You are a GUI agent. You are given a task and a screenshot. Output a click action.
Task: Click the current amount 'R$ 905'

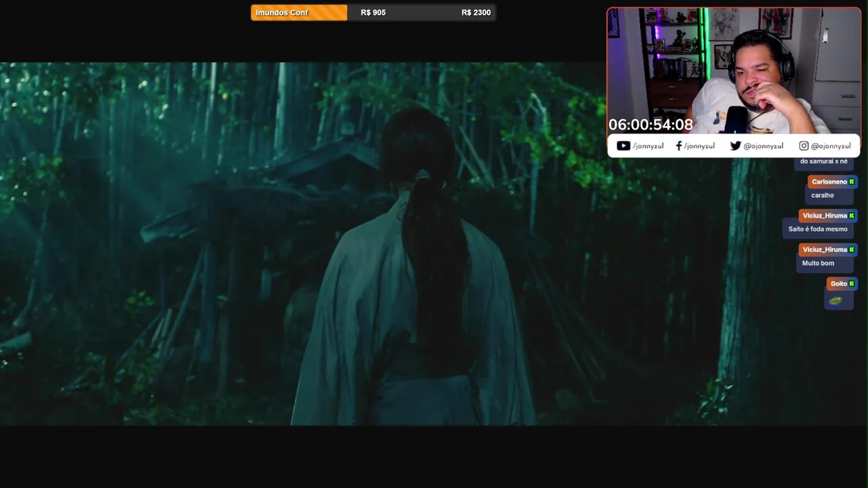(373, 12)
